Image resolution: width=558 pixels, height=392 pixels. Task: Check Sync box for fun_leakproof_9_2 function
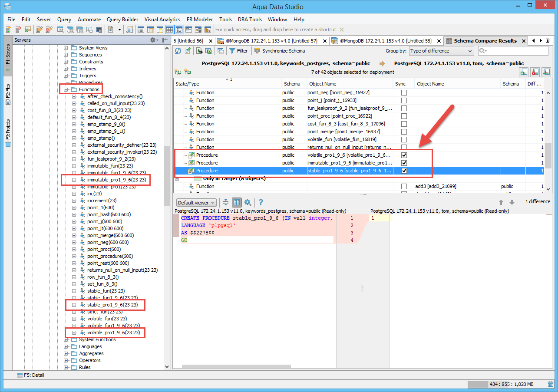click(404, 108)
